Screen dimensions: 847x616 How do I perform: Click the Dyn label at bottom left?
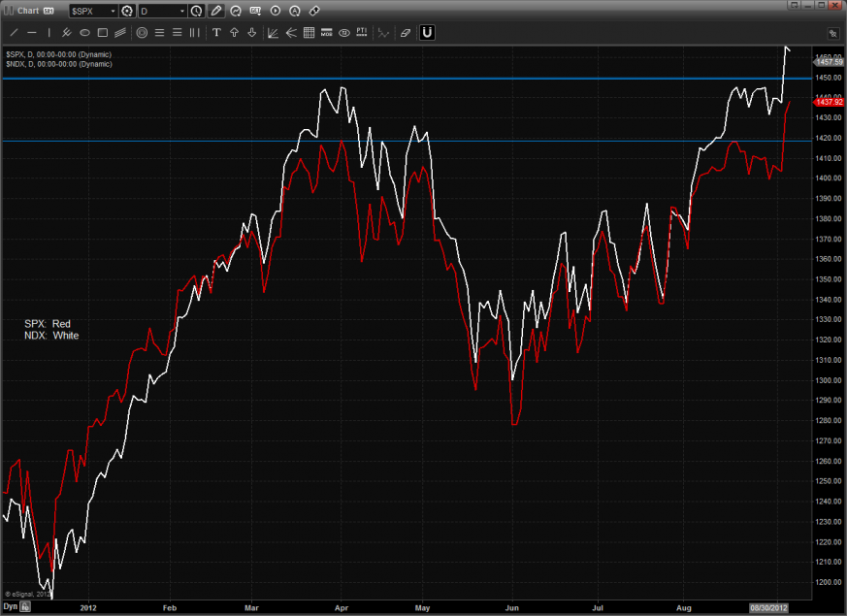pos(11,607)
